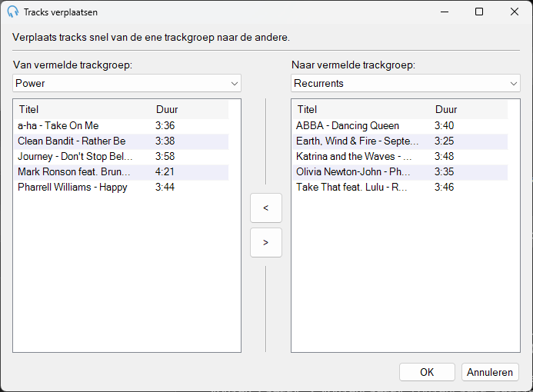
Task: Click duration 3:44 in the Power list
Action: 165,188
